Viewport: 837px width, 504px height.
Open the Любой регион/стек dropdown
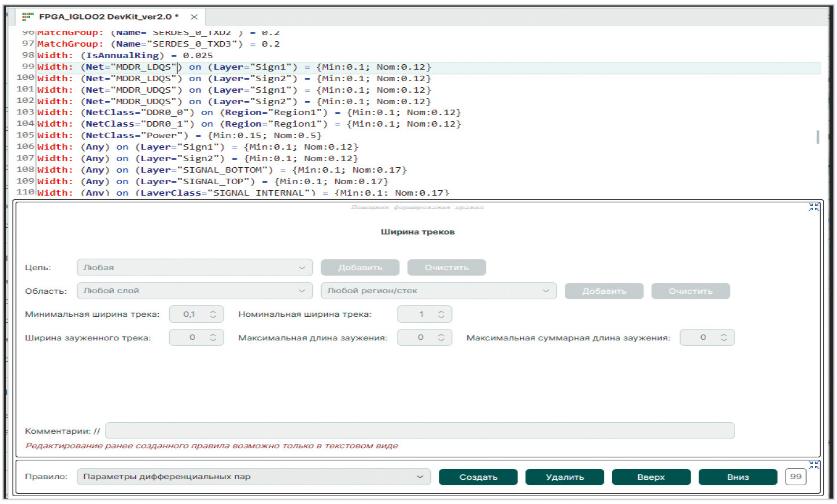pos(439,291)
